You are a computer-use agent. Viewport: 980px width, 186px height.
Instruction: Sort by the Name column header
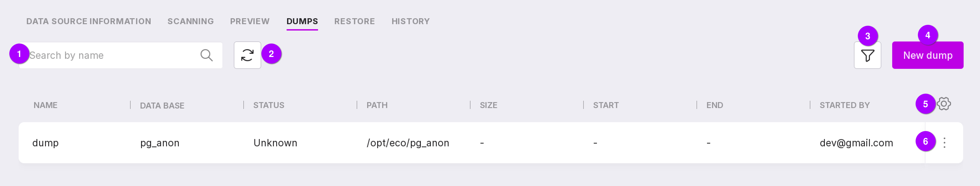[x=45, y=105]
